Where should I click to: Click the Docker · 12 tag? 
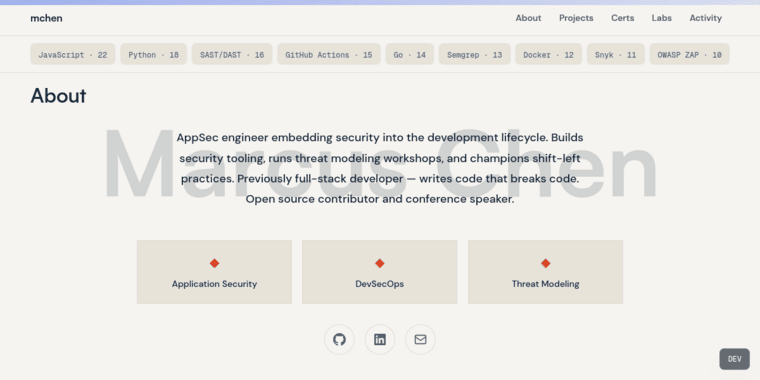pyautogui.click(x=548, y=54)
